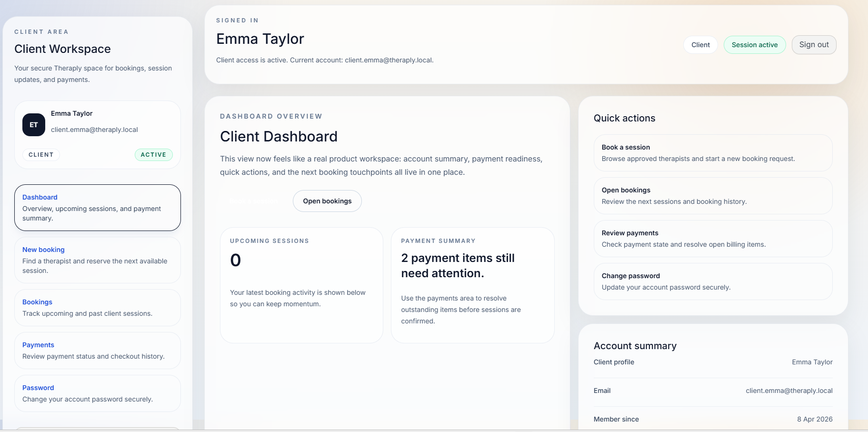Click the Client role pill in header
The image size is (868, 432).
[700, 45]
